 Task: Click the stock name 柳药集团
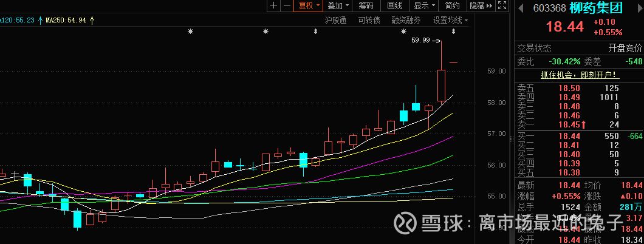click(x=595, y=8)
